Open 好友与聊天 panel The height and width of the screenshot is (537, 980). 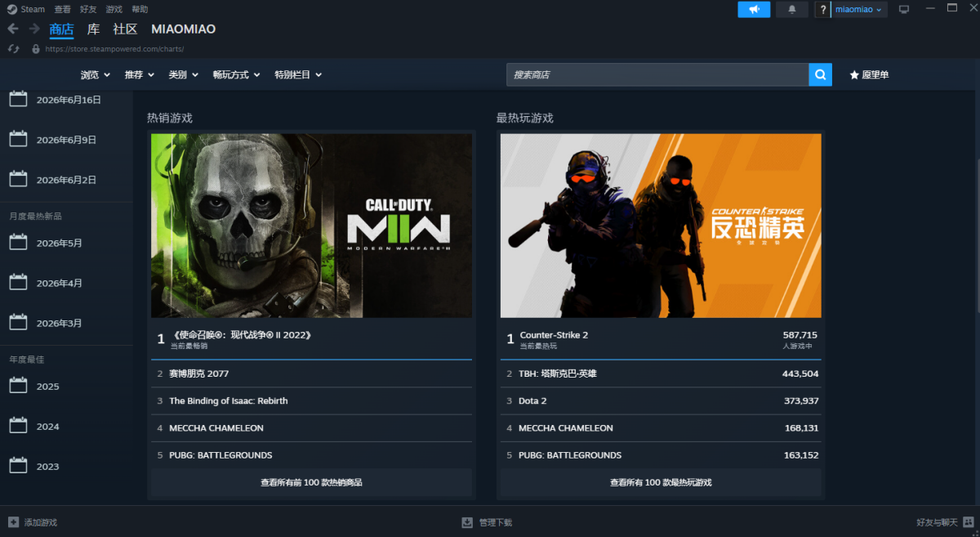[944, 522]
